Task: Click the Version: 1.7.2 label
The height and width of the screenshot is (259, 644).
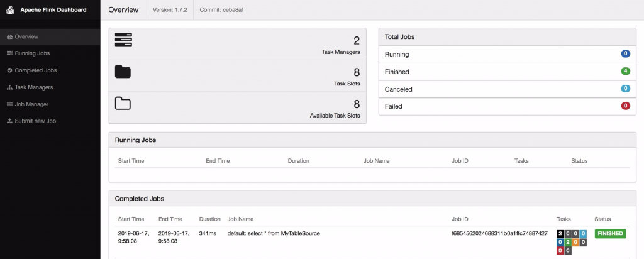Action: 170,10
